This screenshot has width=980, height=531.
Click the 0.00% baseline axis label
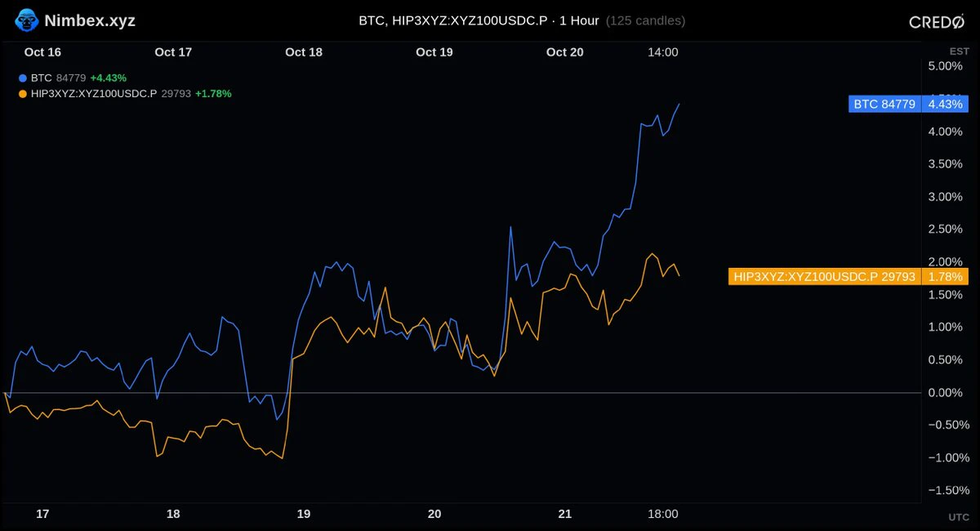pyautogui.click(x=946, y=393)
